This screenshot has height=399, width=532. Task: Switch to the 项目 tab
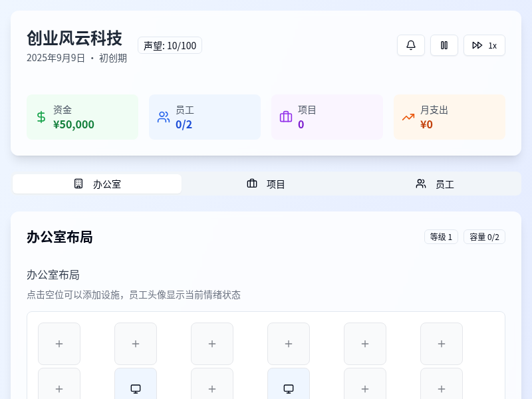coord(266,184)
